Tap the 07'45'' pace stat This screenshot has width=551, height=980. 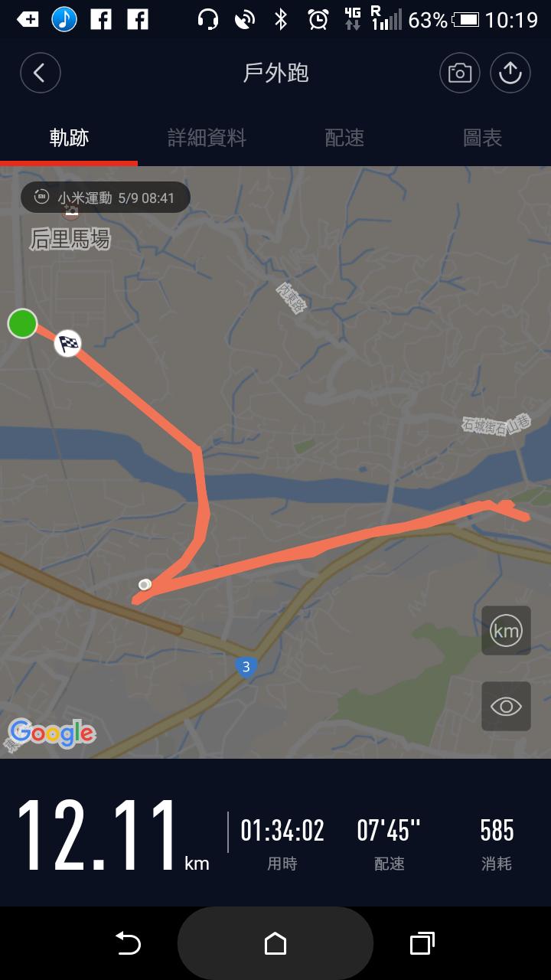point(389,843)
